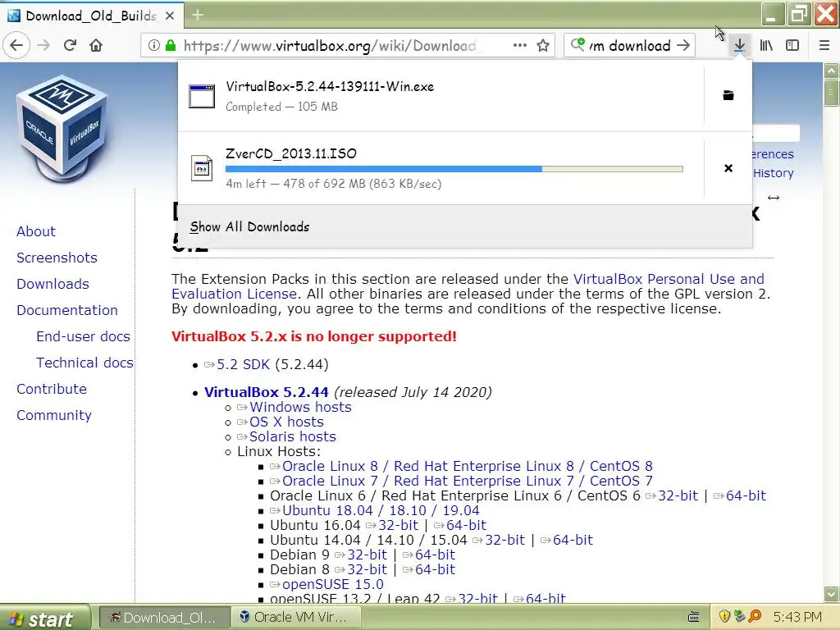
Task: Open Oracle Linux 7 / CentOS 7 link
Action: [x=467, y=481]
